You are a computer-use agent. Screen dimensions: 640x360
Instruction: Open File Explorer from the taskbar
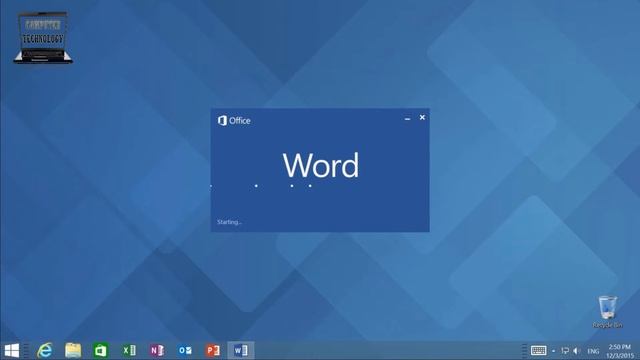click(x=73, y=350)
